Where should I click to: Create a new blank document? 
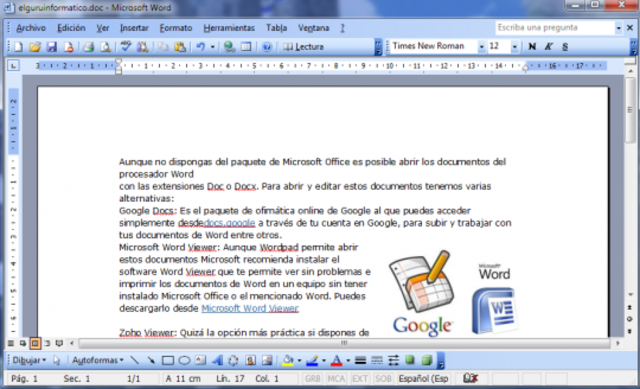(18, 47)
